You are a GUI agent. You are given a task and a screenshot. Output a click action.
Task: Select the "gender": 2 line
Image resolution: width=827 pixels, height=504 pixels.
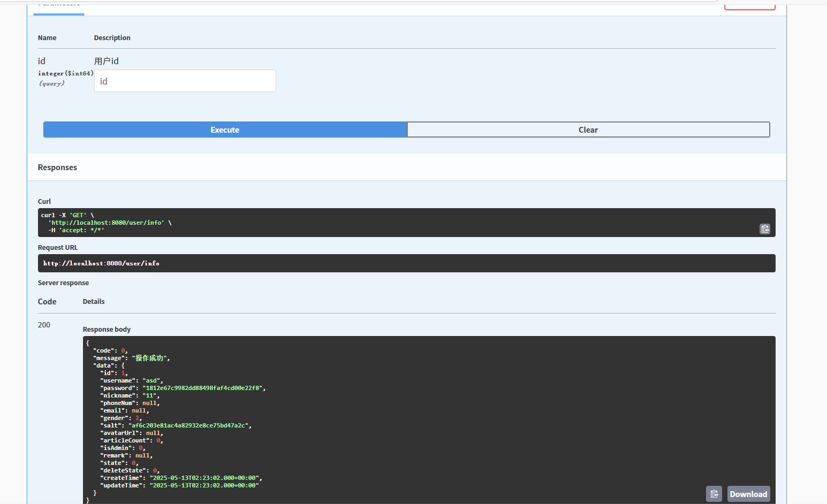(x=121, y=418)
